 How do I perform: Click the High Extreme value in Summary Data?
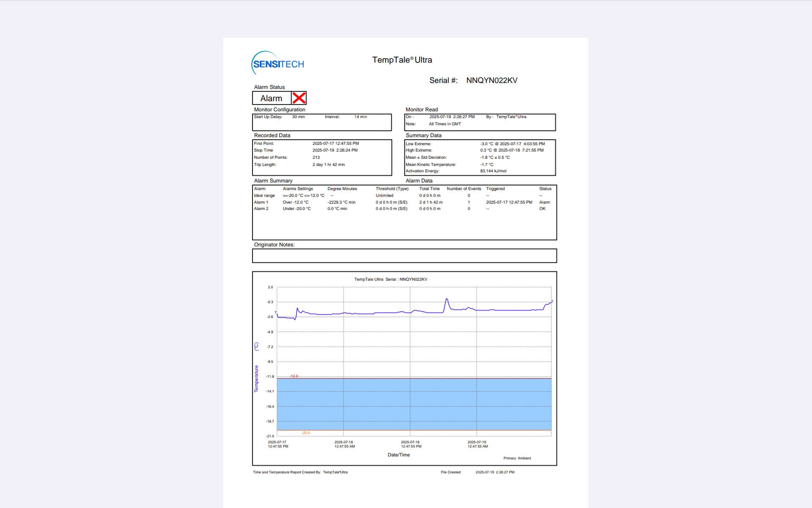pyautogui.click(x=512, y=150)
